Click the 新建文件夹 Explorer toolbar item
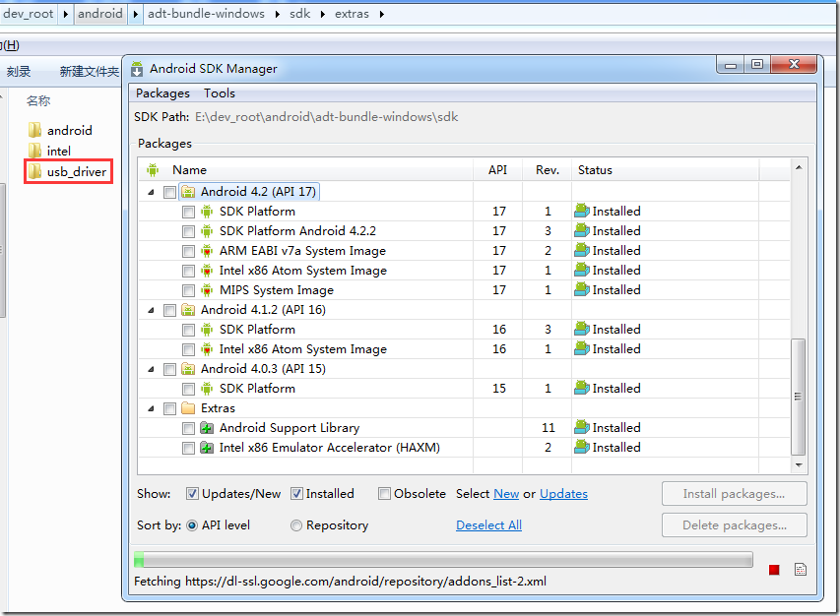This screenshot has height=616, width=840. (89, 71)
